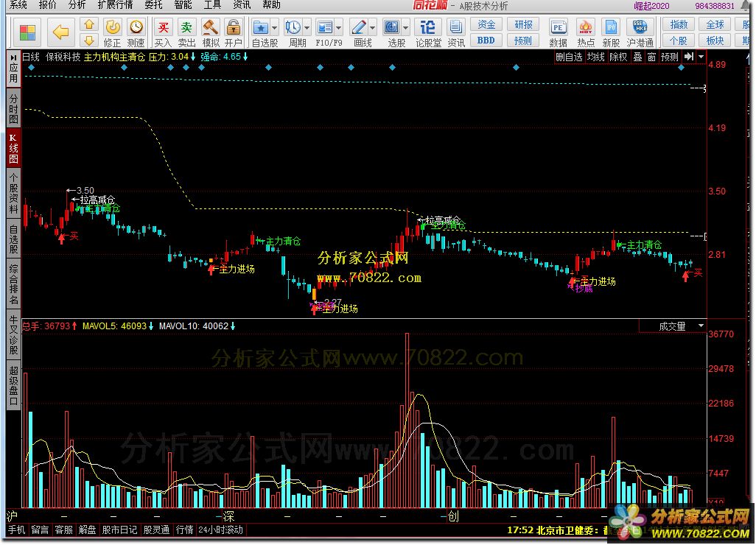
Task: Open the 报价 menu
Action: 47,5
